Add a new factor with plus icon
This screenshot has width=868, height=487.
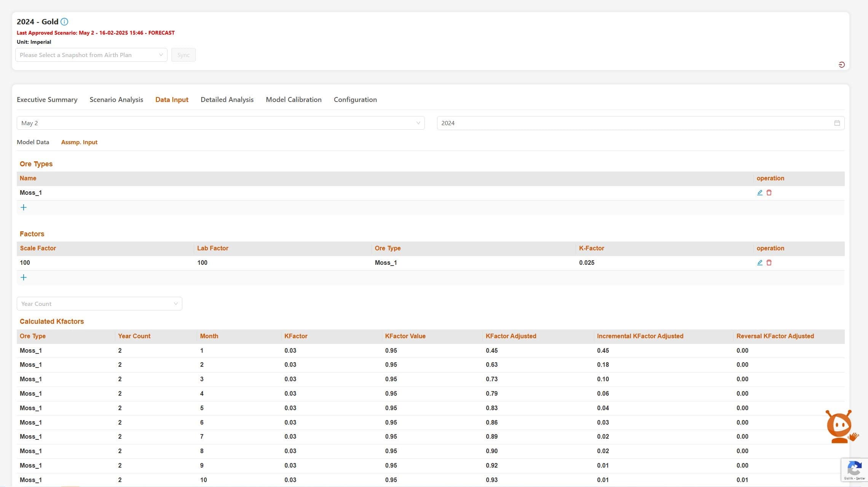pyautogui.click(x=24, y=277)
